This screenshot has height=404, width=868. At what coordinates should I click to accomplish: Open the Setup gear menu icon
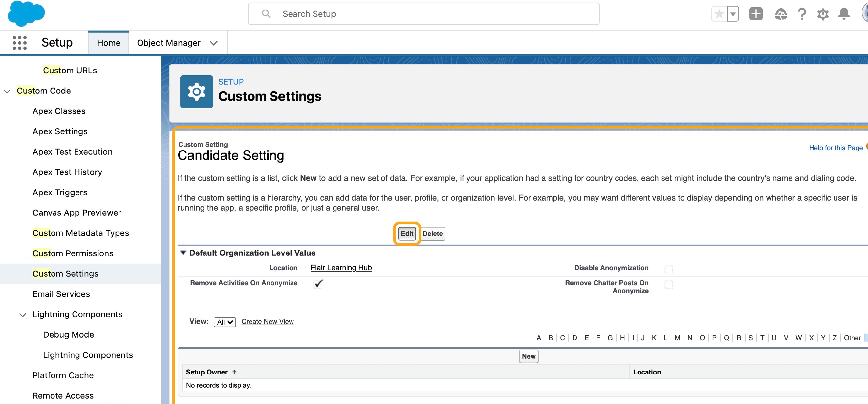[822, 14]
